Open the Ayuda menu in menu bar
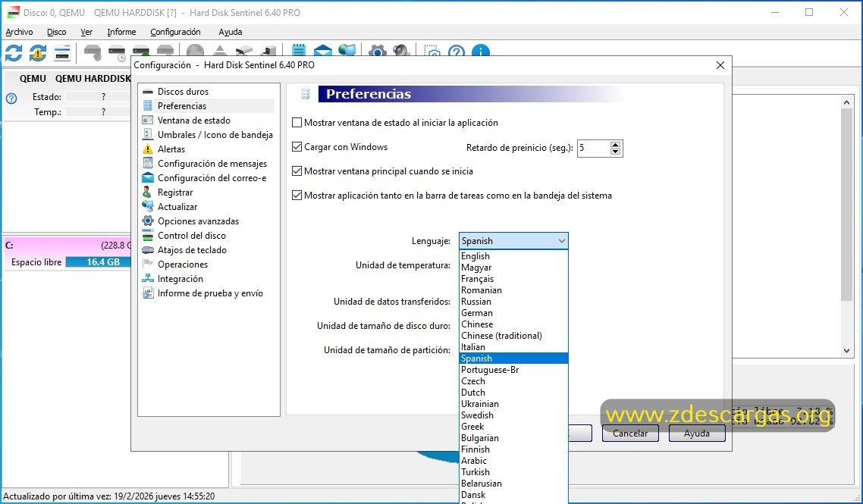863x504 pixels. 230,32
